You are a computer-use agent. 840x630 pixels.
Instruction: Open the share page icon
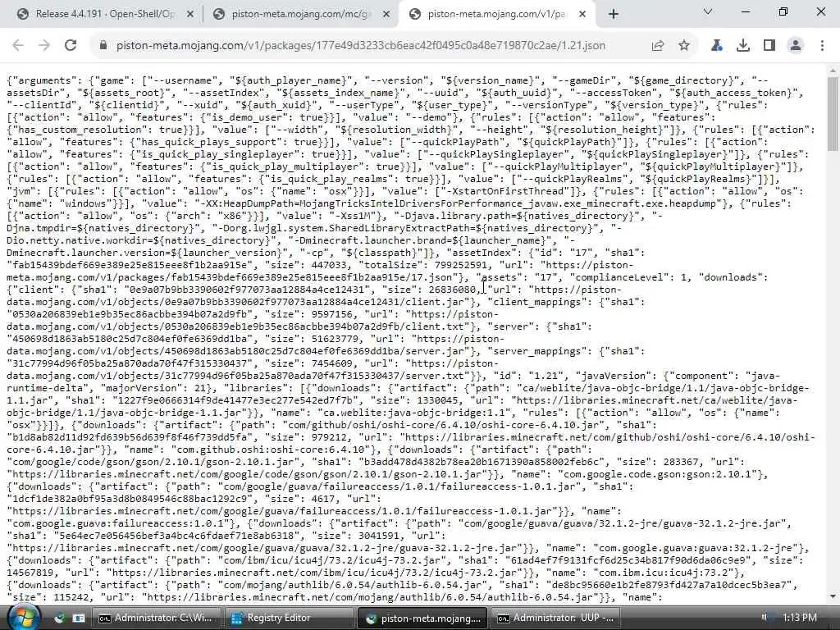pyautogui.click(x=658, y=46)
